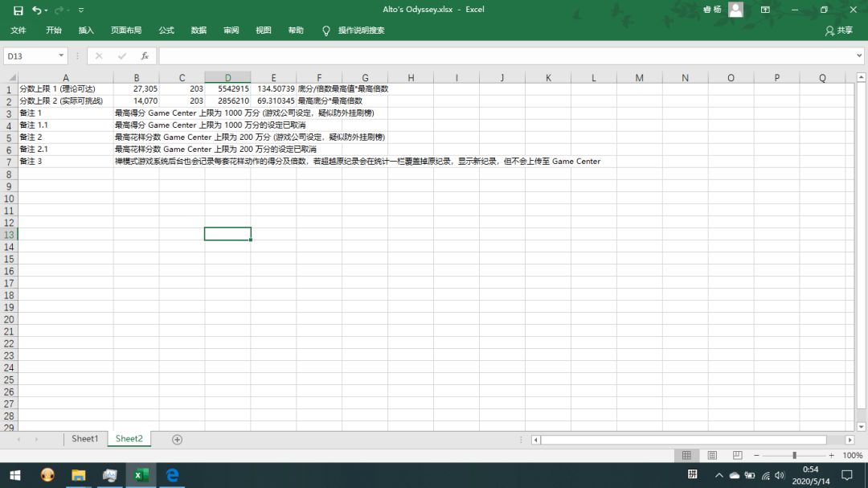This screenshot has width=868, height=488.
Task: Switch to the 公式 ribbon tab
Action: point(166,31)
